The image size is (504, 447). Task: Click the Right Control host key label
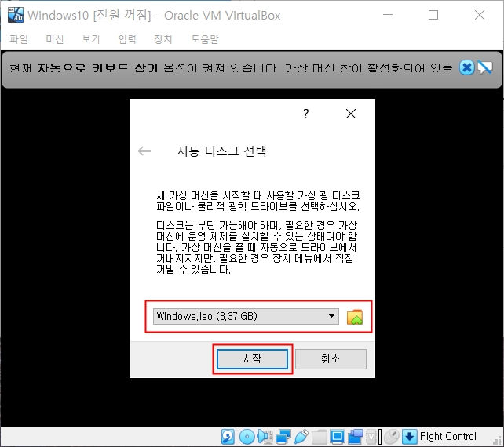coord(447,436)
